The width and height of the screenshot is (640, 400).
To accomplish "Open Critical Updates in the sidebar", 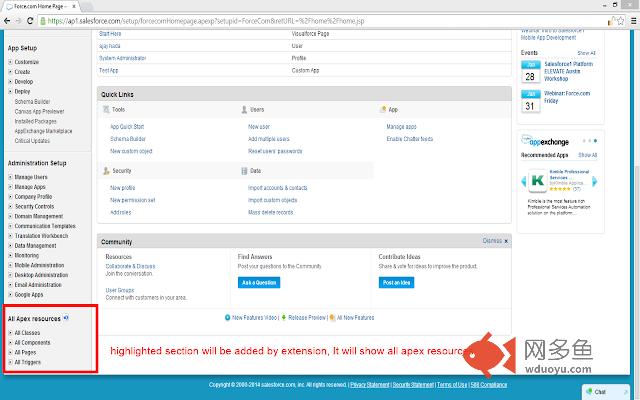I will click(x=32, y=141).
